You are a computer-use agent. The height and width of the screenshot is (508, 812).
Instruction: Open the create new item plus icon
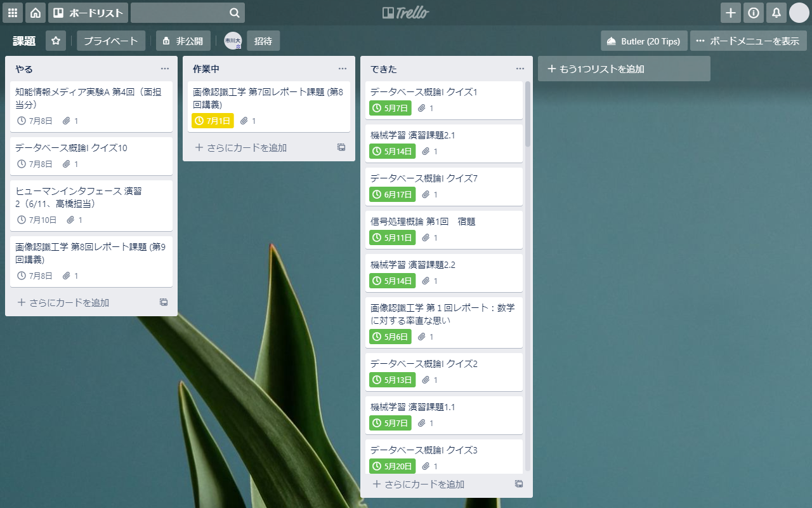coord(730,12)
